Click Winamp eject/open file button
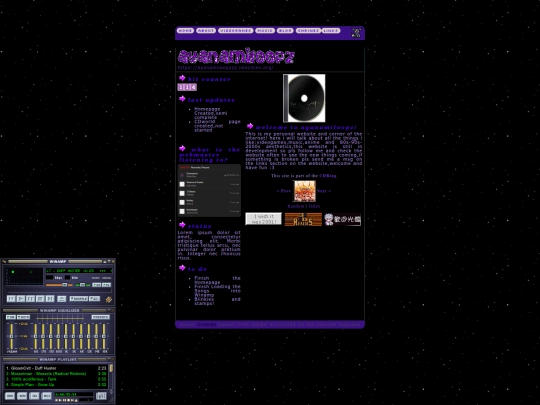The width and height of the screenshot is (540, 405). (61, 299)
